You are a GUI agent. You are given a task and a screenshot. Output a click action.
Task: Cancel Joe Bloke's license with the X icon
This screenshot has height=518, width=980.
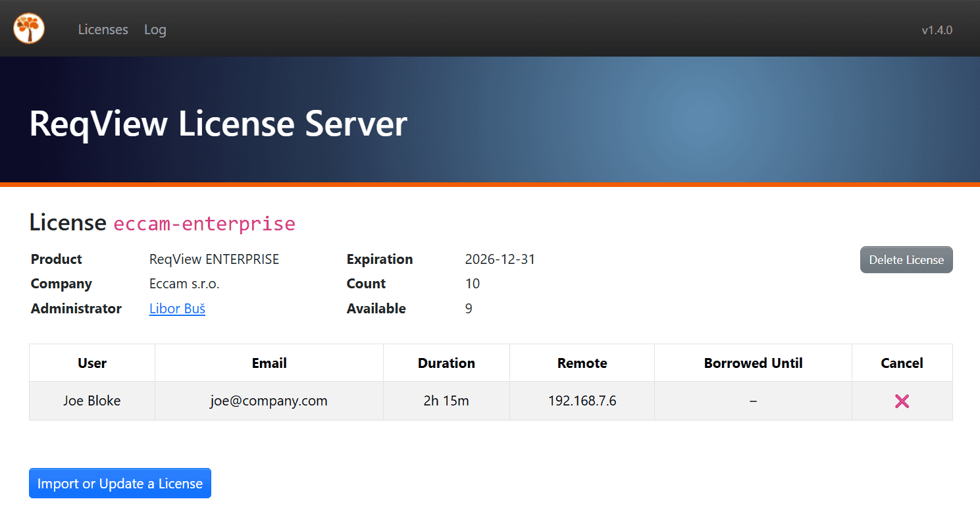[x=902, y=401]
